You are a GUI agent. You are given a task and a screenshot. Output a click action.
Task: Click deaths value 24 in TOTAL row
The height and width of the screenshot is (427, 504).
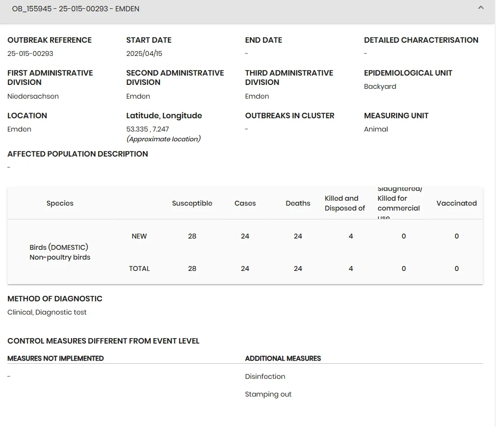(x=298, y=268)
